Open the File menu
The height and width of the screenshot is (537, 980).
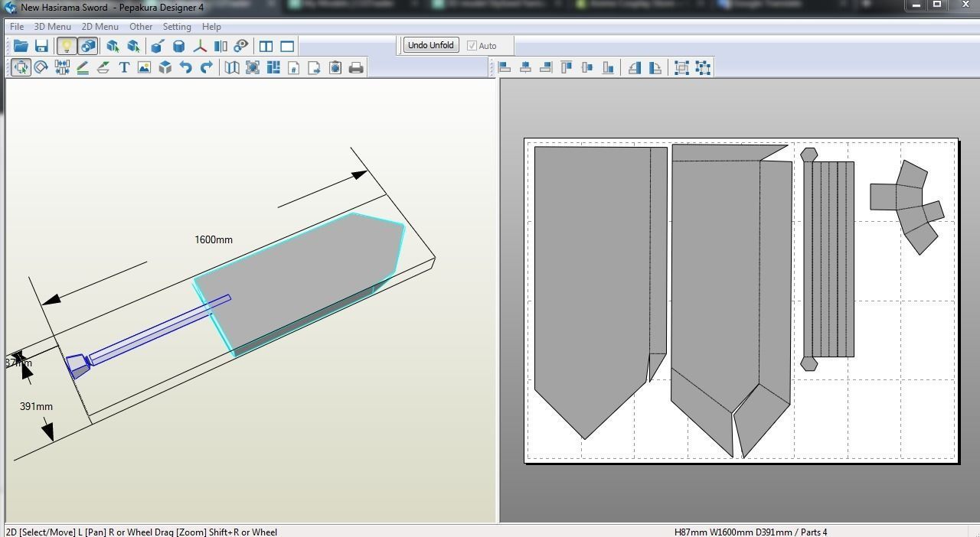[x=16, y=26]
